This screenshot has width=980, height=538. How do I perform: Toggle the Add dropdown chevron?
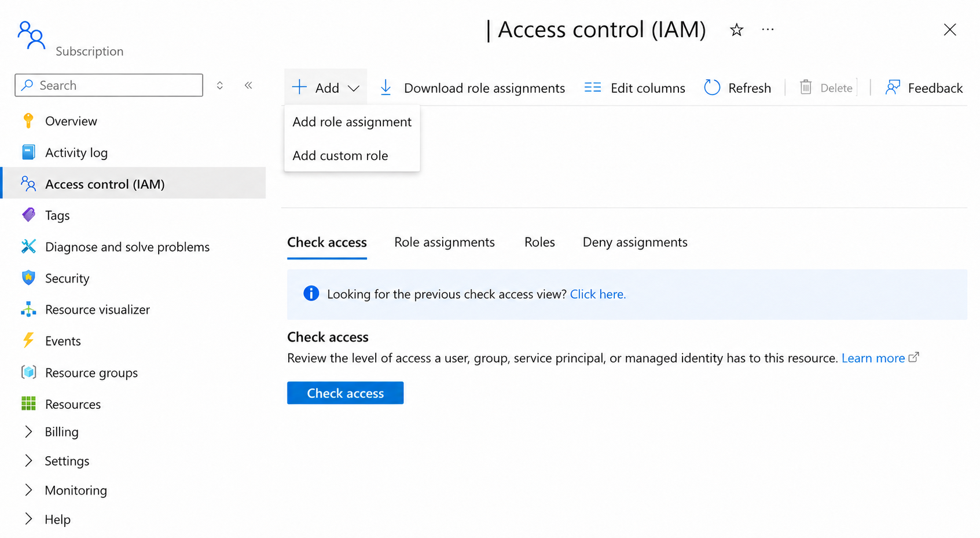click(354, 89)
